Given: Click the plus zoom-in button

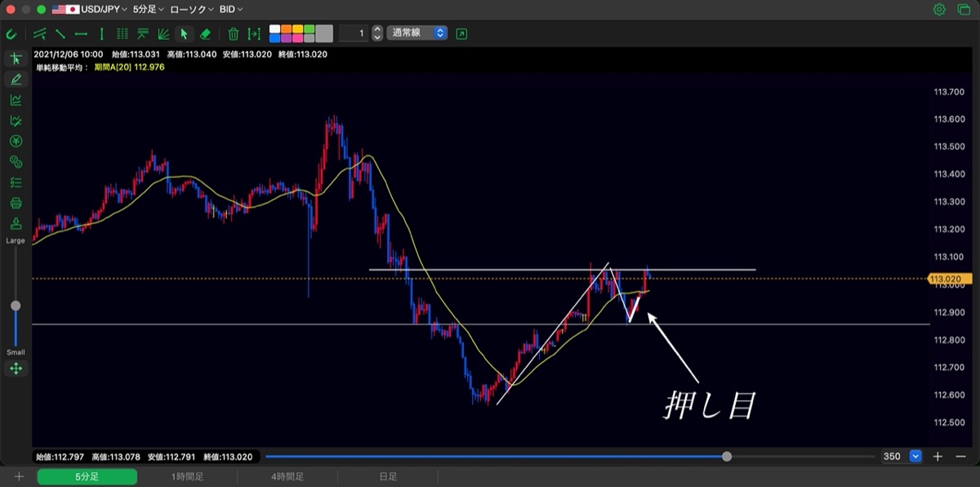Looking at the screenshot, I should [938, 457].
